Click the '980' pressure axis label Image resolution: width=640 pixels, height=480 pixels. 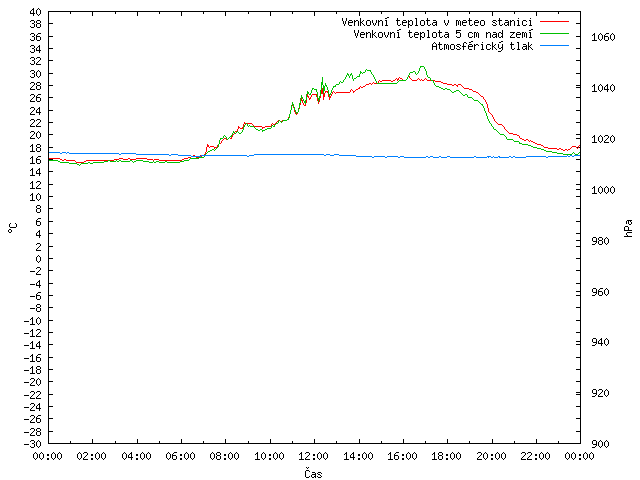(x=600, y=241)
